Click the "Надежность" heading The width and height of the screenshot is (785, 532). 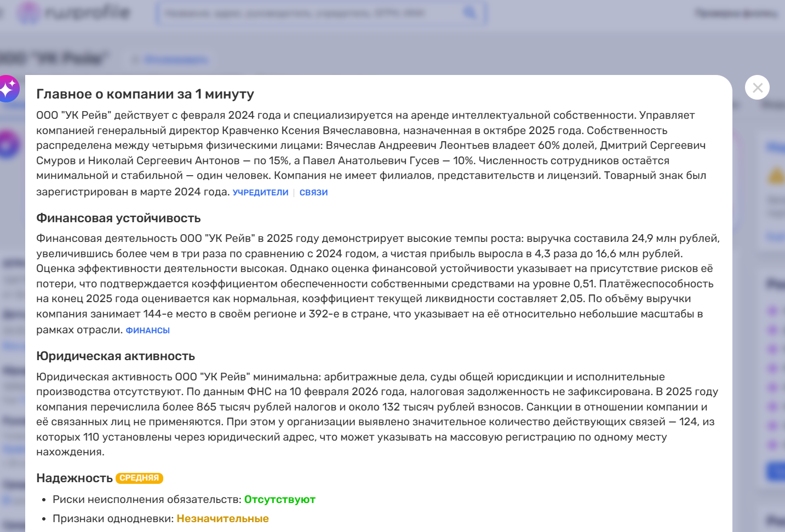(75, 478)
